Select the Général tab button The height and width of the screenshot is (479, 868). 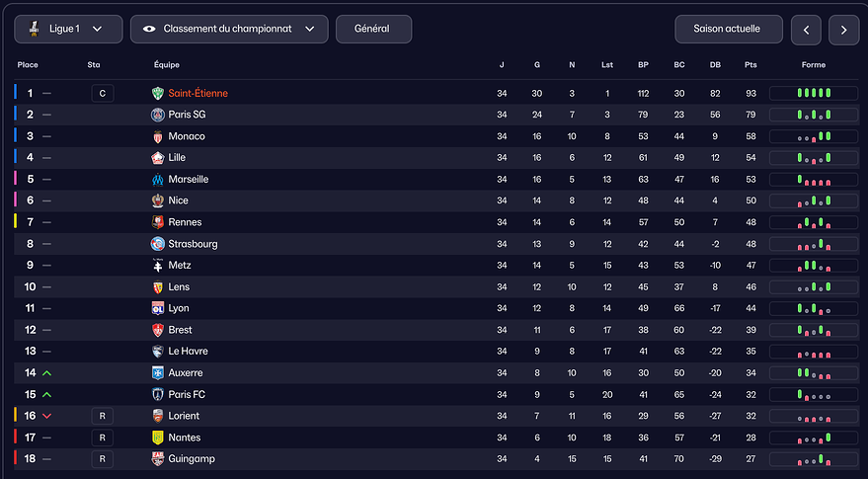(x=373, y=30)
